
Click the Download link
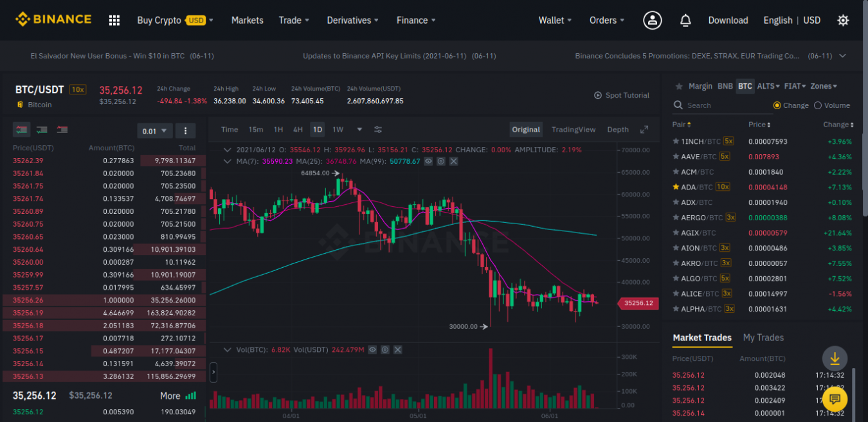(x=728, y=21)
